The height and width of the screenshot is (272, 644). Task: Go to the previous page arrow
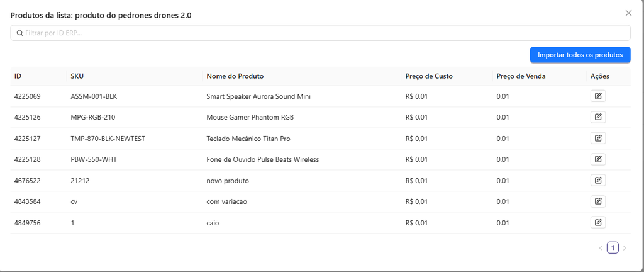pyautogui.click(x=601, y=247)
